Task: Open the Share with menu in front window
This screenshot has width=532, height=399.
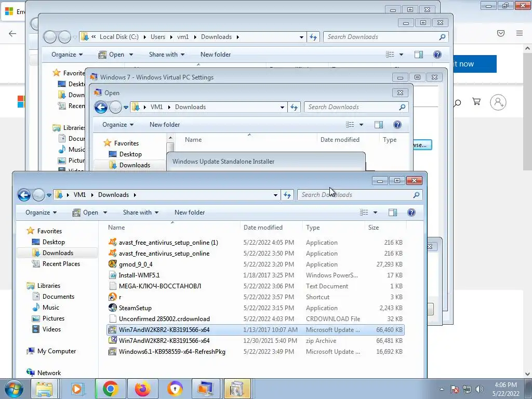Action: click(x=141, y=212)
